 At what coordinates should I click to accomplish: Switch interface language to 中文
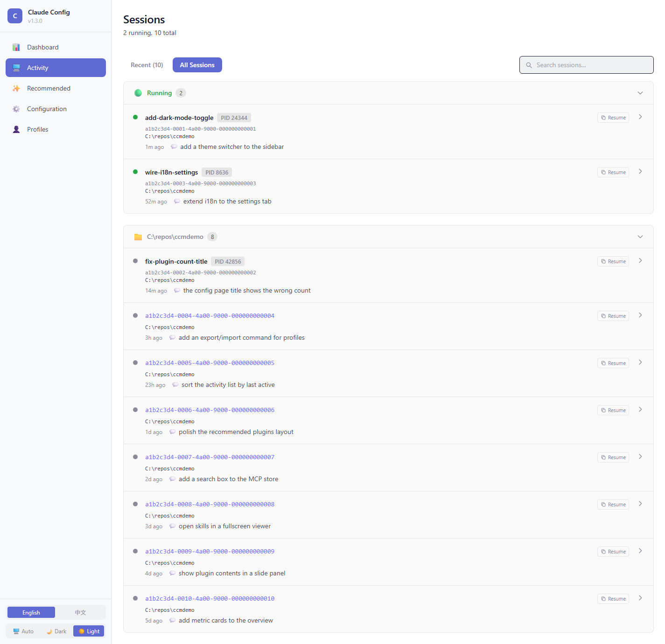click(x=80, y=612)
